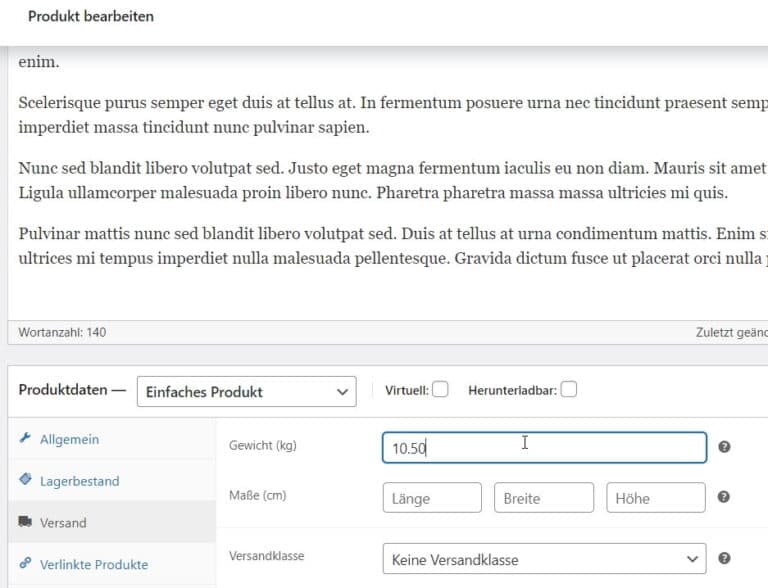768x588 pixels.
Task: Click the help icon beside Versandklasse dropdown
Action: 724,558
